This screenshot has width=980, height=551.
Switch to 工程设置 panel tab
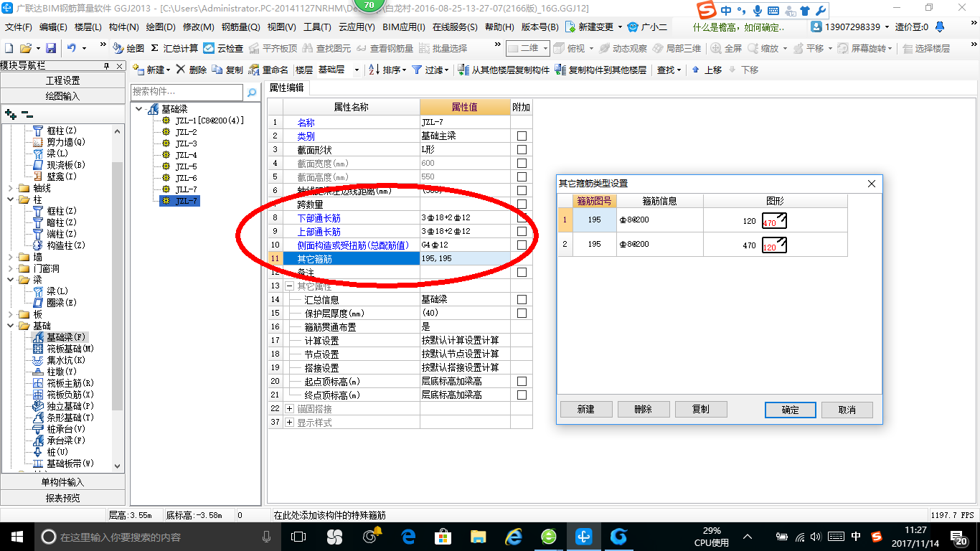[63, 80]
